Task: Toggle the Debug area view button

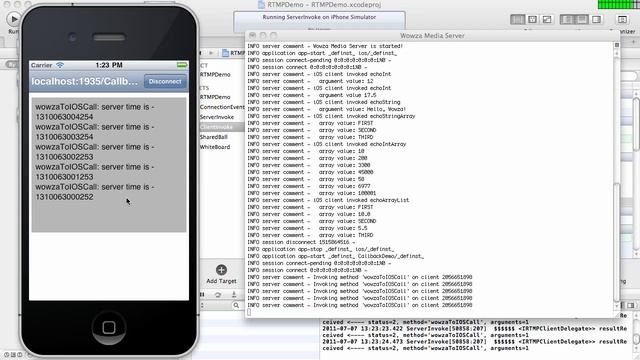Action: click(582, 19)
